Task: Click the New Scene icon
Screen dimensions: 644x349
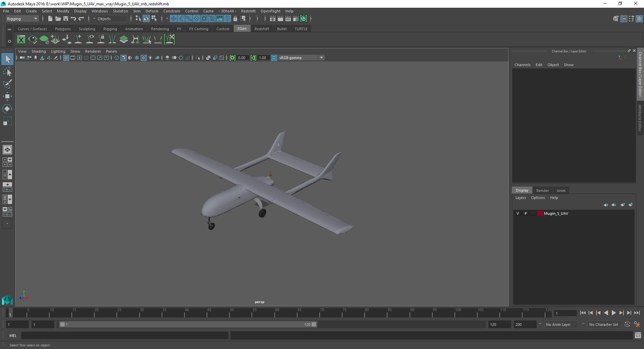Action: [50, 19]
